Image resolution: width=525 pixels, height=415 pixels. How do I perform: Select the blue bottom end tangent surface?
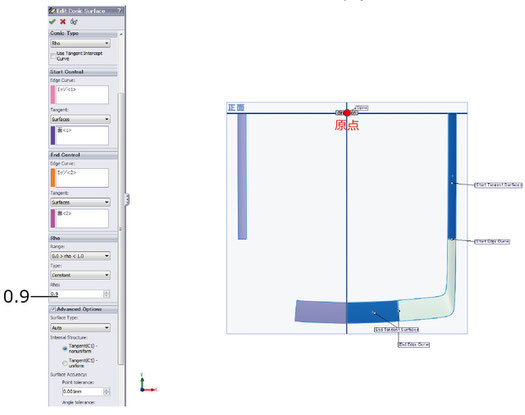(x=372, y=312)
